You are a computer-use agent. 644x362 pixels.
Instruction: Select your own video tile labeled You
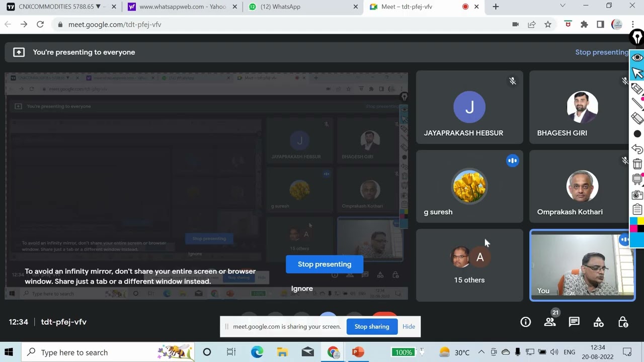click(x=582, y=265)
